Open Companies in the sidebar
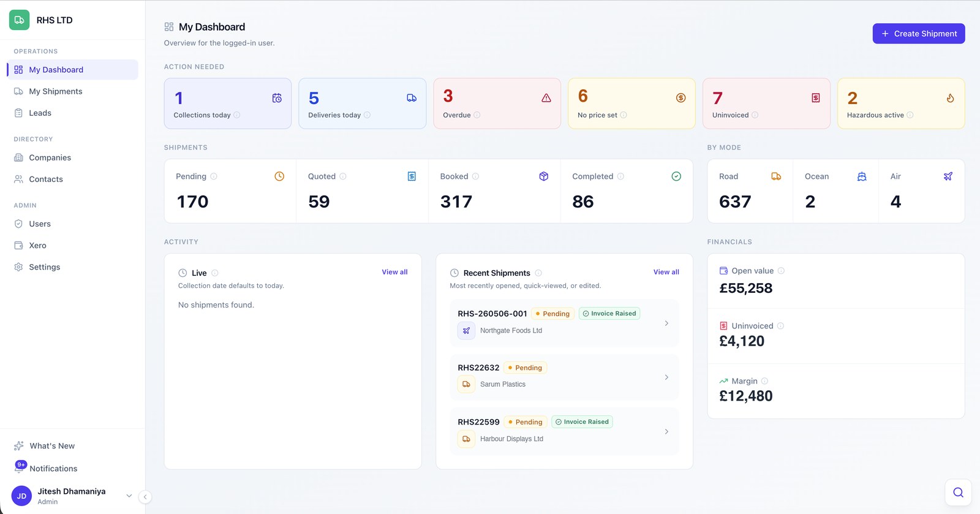The height and width of the screenshot is (514, 980). (72, 157)
